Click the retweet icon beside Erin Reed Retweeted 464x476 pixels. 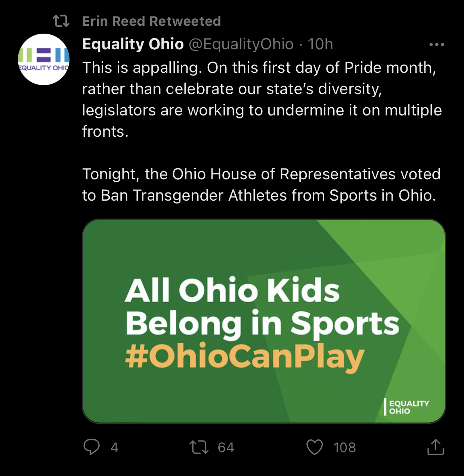61,21
